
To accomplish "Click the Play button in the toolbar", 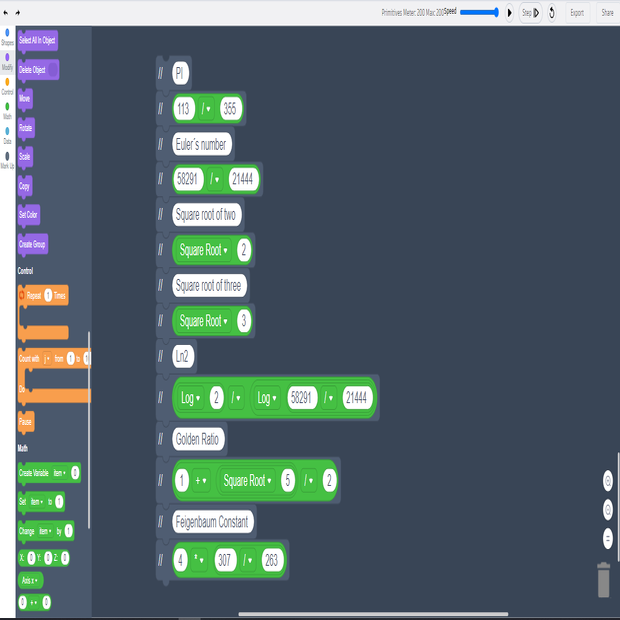I will (x=510, y=13).
